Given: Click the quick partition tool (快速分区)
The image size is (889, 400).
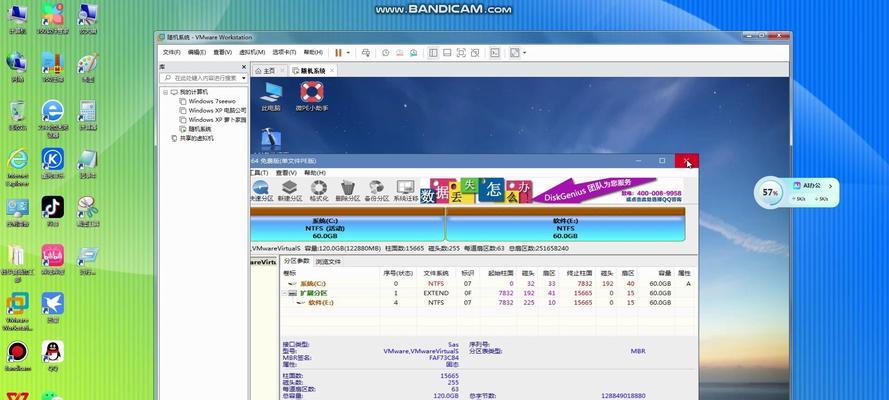Looking at the screenshot, I should click(x=261, y=191).
